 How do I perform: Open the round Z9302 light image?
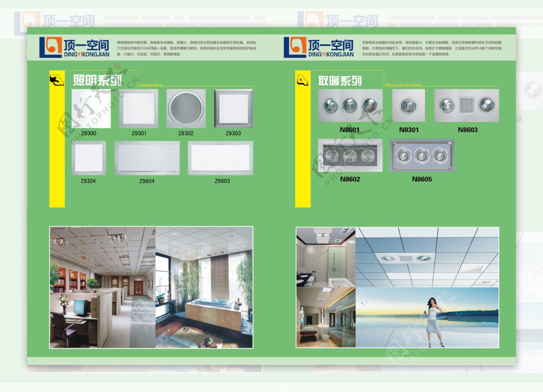[186, 109]
